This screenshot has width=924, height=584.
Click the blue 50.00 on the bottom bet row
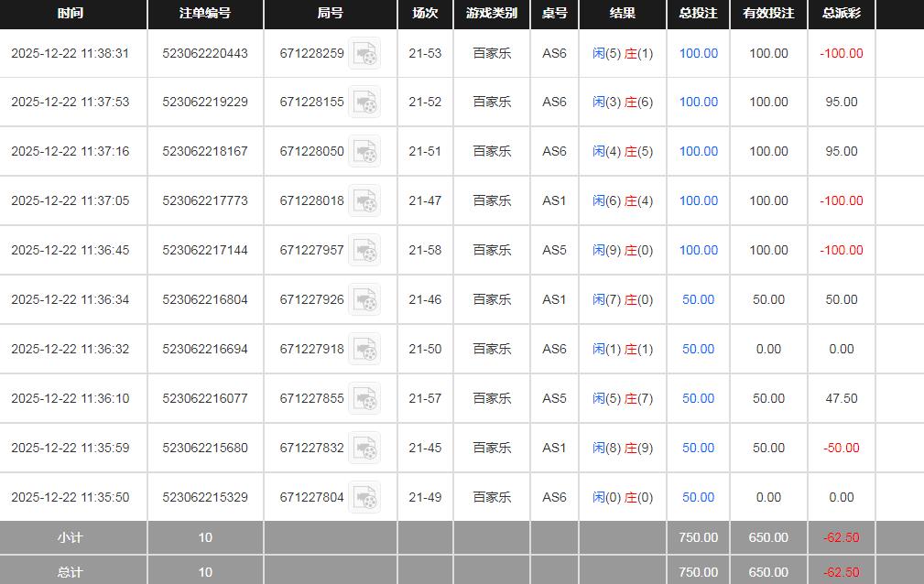[698, 497]
